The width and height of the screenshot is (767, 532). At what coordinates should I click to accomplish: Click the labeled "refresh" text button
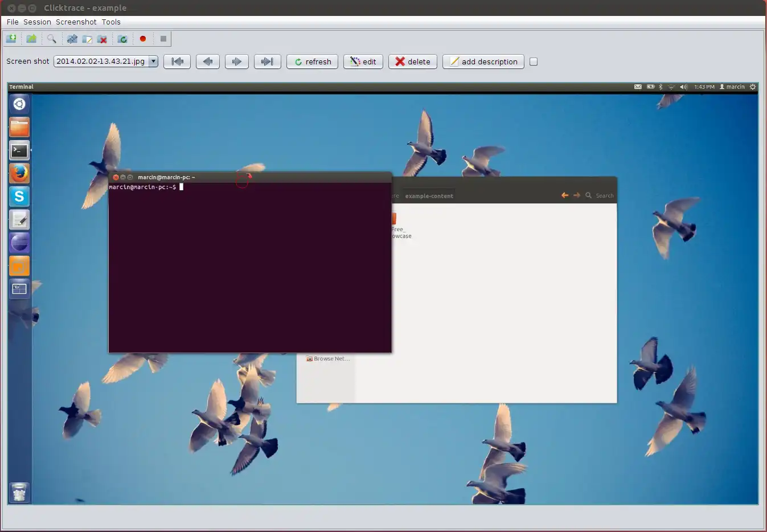click(x=312, y=62)
